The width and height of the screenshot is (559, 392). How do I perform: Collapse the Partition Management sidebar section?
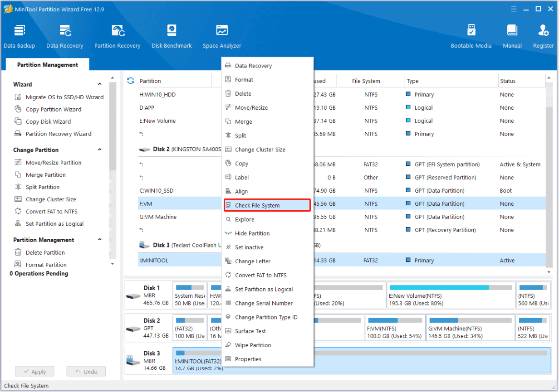pos(100,240)
